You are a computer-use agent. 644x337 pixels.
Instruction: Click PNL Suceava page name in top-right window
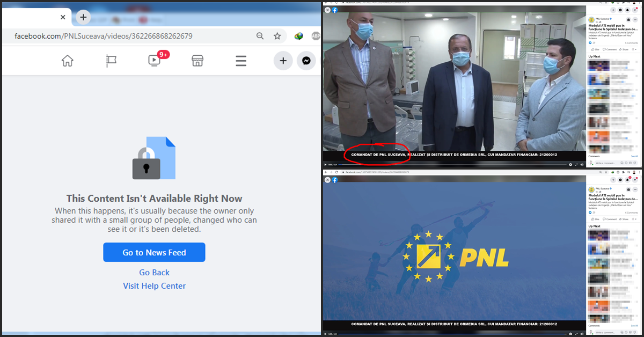[x=602, y=19]
